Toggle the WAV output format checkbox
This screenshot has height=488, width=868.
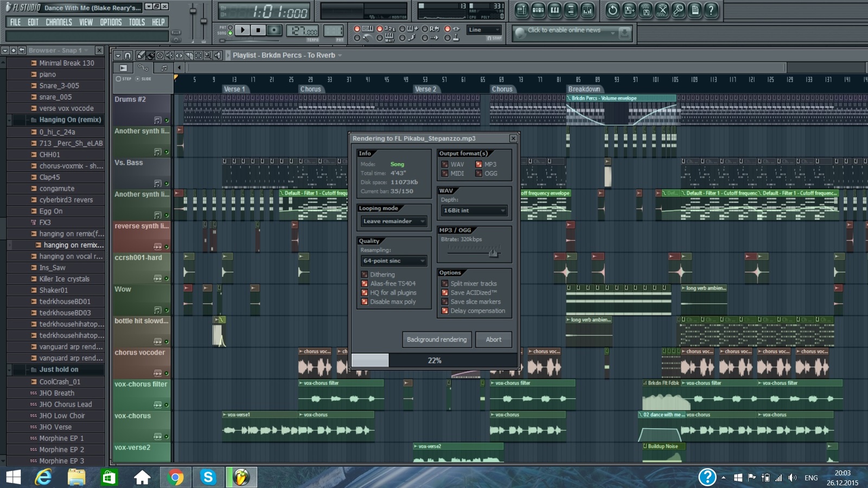coord(445,164)
